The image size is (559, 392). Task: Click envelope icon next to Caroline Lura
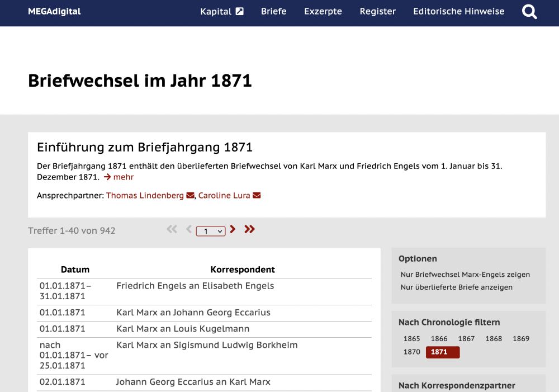[257, 196]
